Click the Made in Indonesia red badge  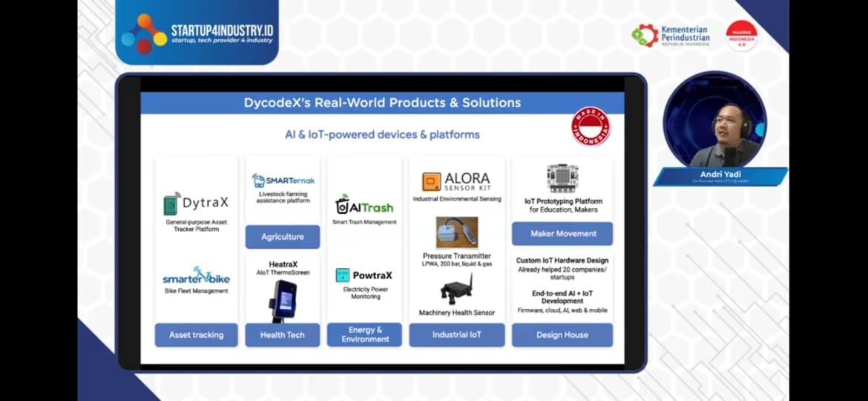click(x=591, y=127)
